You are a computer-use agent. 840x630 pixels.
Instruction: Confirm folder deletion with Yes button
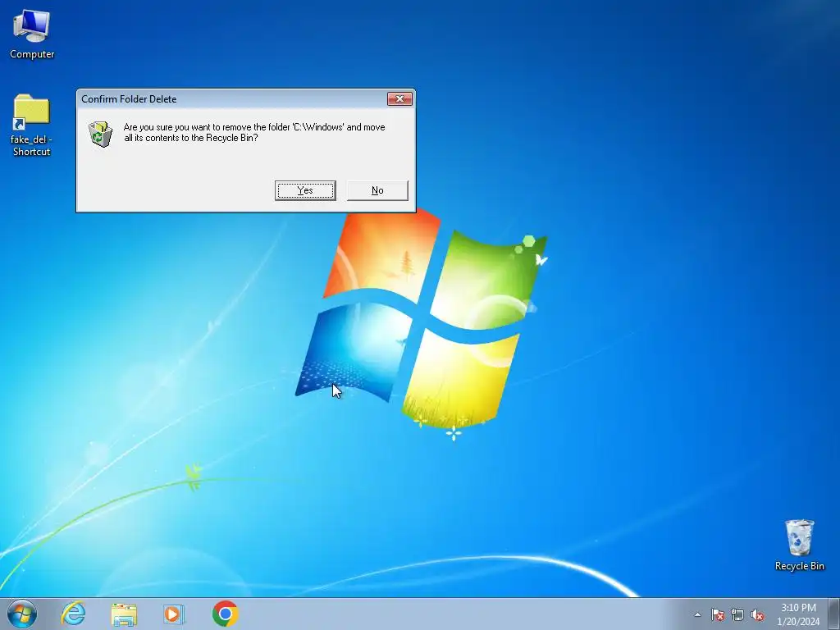pyautogui.click(x=305, y=190)
